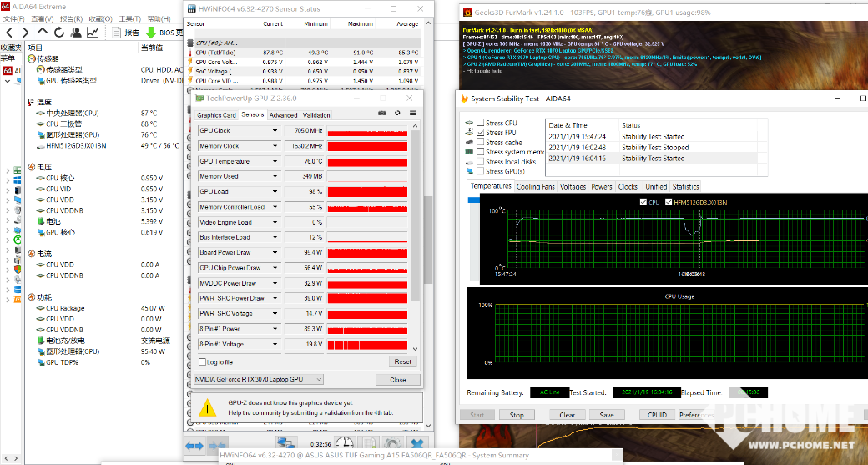The width and height of the screenshot is (868, 465).
Task: Open PWR_SRC Voltage sensor dropdown
Action: click(x=275, y=313)
